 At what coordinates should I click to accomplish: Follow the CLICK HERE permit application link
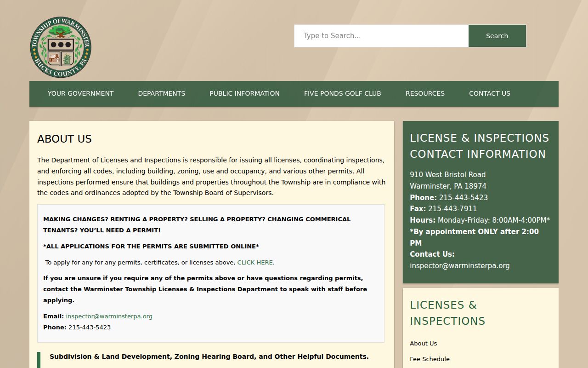256,263
